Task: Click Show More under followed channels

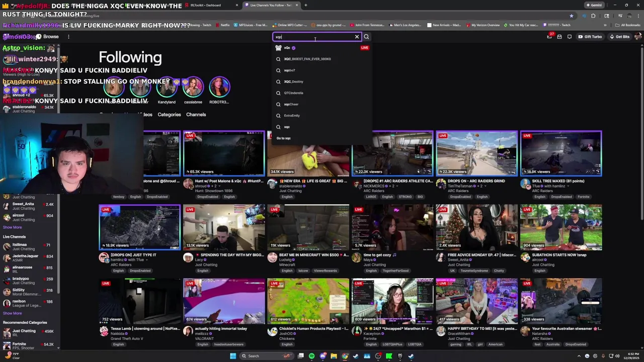Action: point(12,227)
